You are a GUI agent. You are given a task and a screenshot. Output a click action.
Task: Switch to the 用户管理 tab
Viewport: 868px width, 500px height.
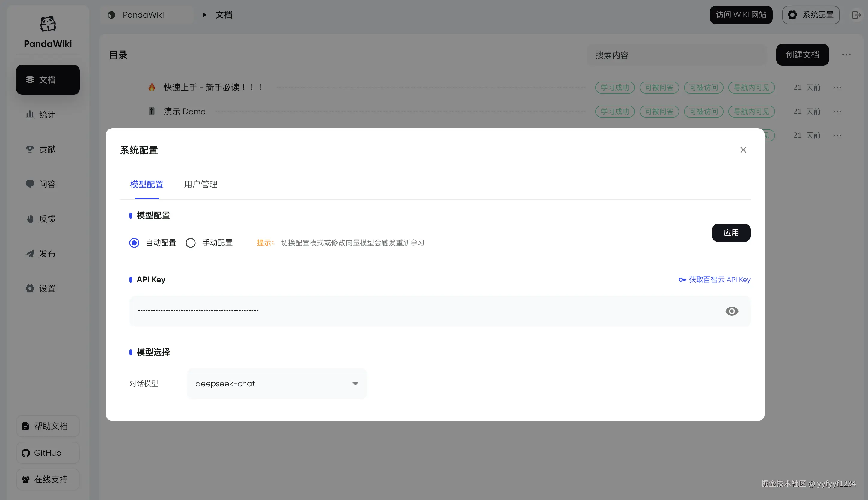201,184
